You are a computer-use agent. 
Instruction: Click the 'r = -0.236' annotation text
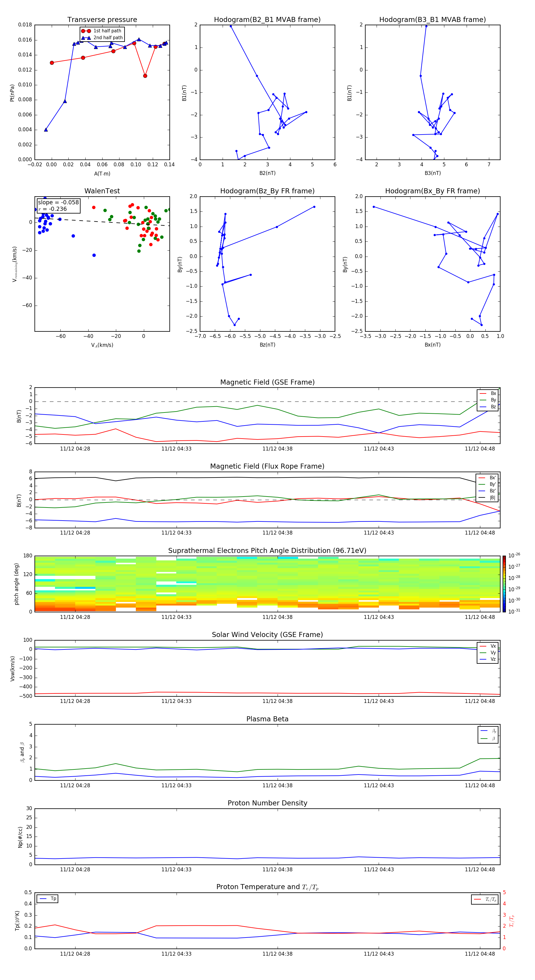(x=53, y=209)
